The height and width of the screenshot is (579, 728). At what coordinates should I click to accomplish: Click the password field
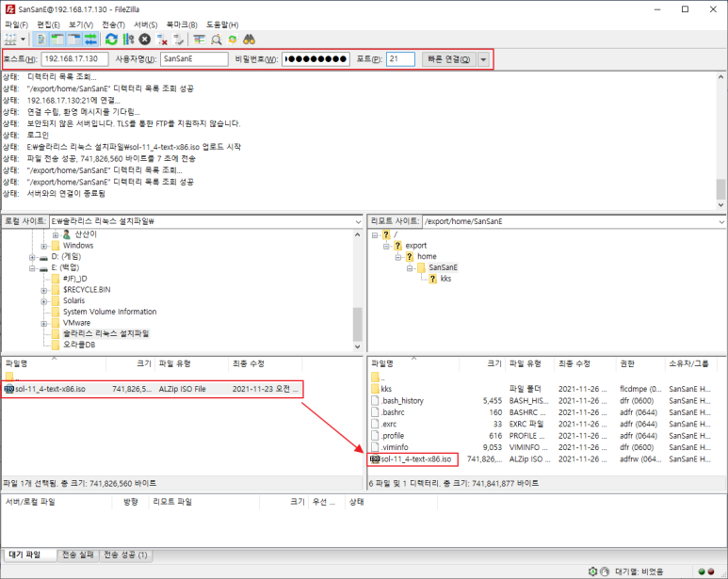tap(315, 59)
